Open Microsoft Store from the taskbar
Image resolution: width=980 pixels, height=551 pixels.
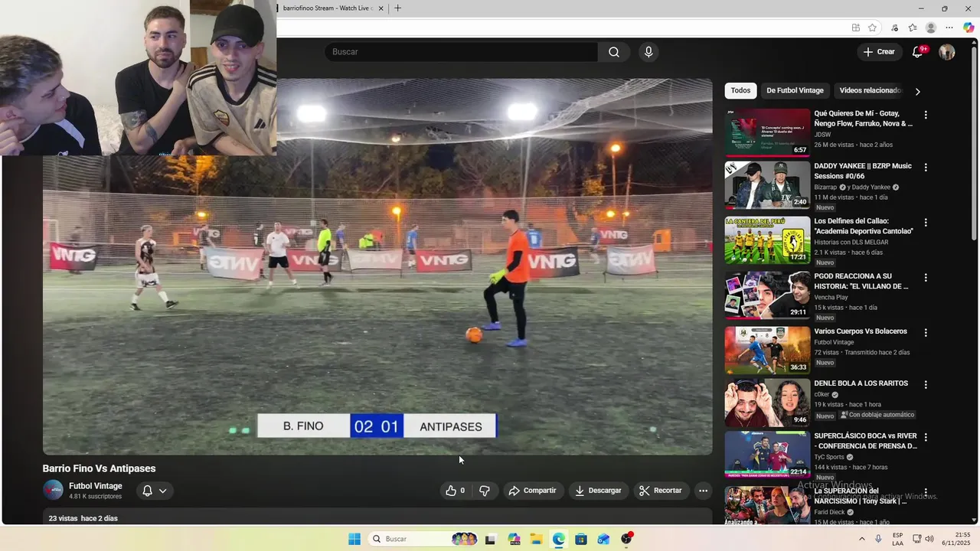click(x=581, y=539)
